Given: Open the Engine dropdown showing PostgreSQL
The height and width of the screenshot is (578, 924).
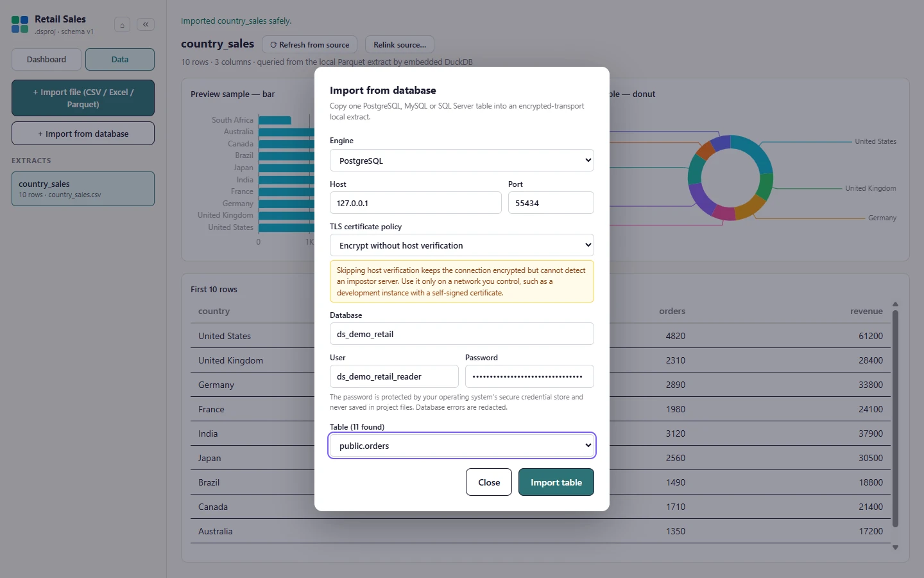Looking at the screenshot, I should (x=462, y=161).
